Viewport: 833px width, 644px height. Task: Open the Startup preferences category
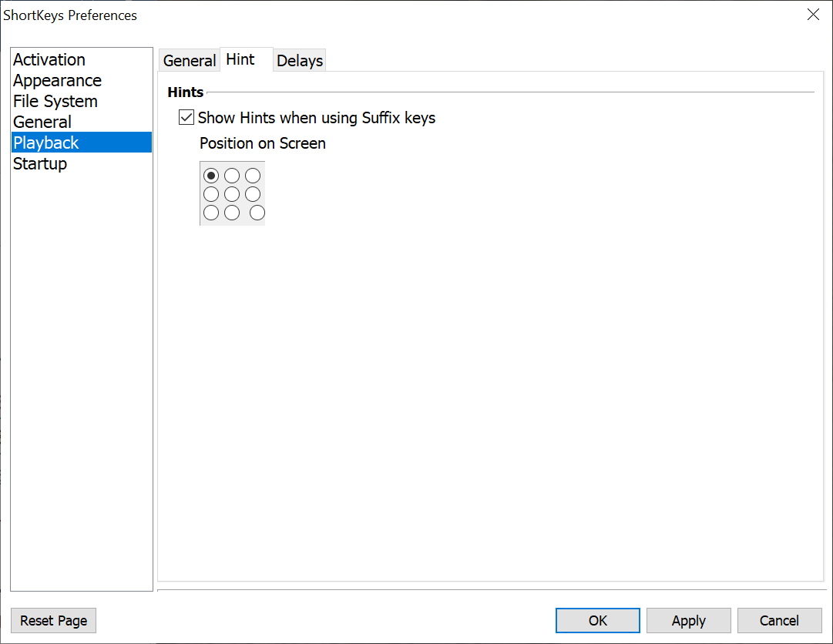(x=40, y=164)
